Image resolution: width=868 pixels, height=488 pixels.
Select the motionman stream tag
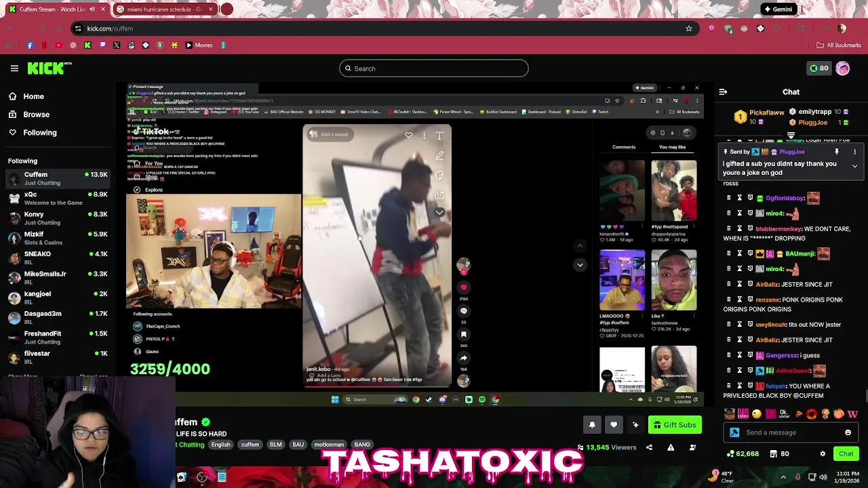[x=329, y=445]
